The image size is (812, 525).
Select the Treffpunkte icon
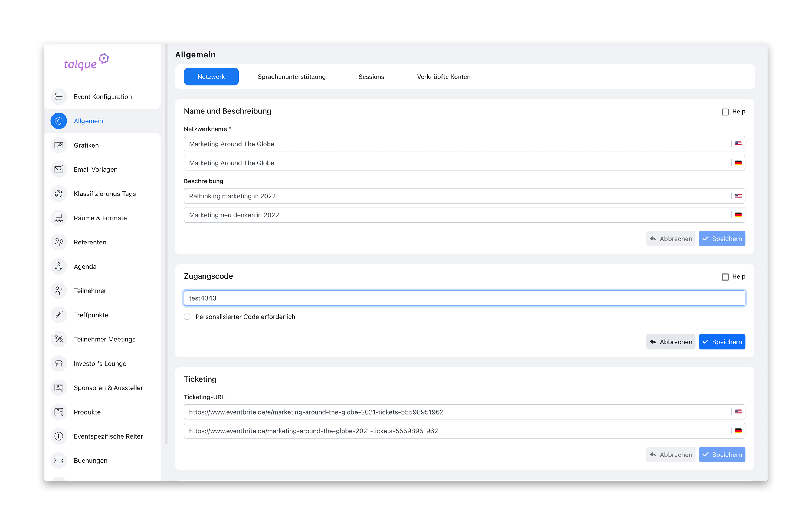[x=59, y=315]
